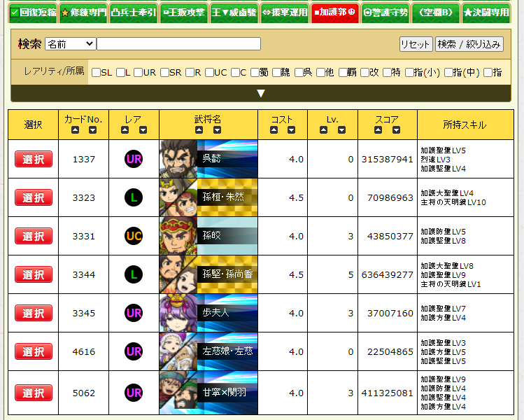Image resolution: width=524 pixels, height=420 pixels.
Task: Click UC rarity badge for card 3331
Action: click(134, 236)
